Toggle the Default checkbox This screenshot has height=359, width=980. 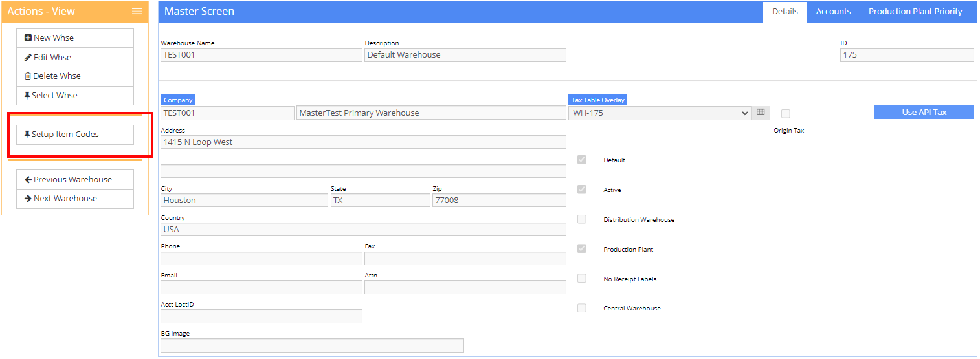coord(582,160)
